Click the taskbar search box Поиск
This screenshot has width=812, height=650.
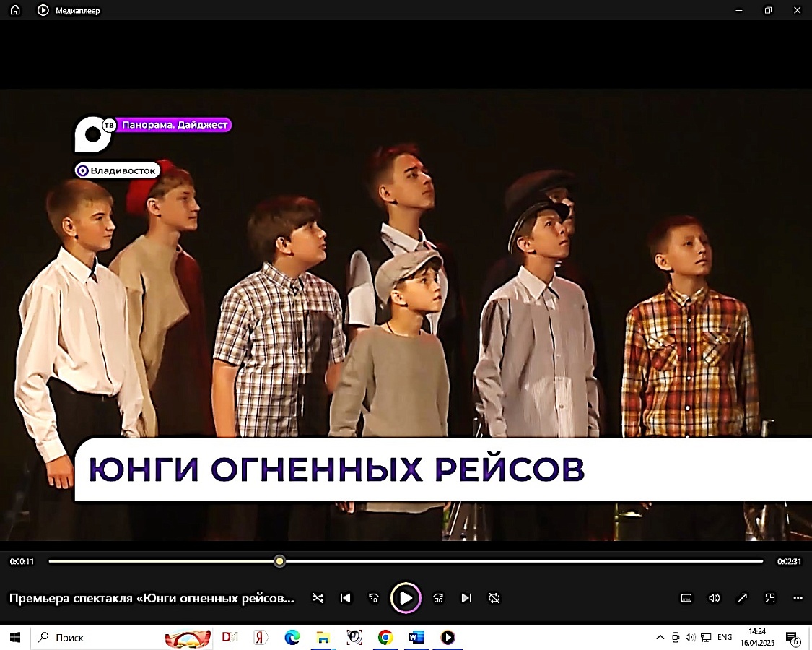(122, 638)
